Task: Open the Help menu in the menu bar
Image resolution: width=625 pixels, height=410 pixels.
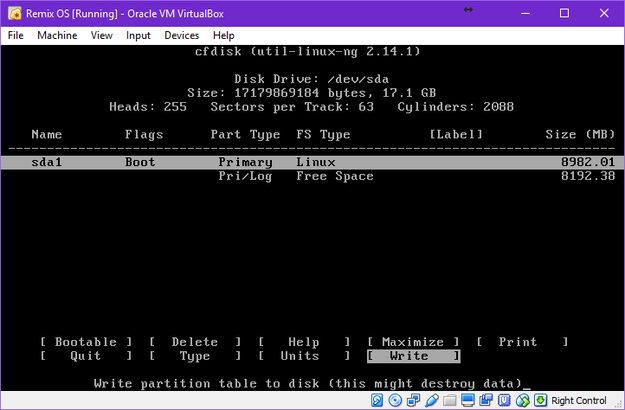Action: tap(224, 35)
